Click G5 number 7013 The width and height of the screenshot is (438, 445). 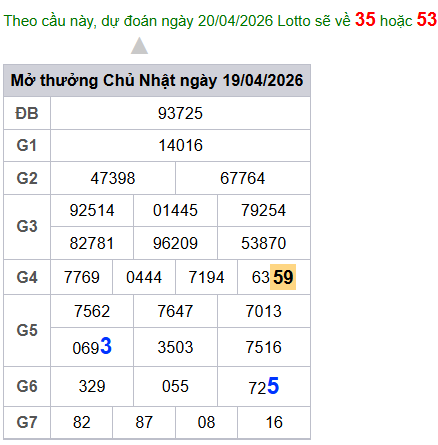coord(264,311)
